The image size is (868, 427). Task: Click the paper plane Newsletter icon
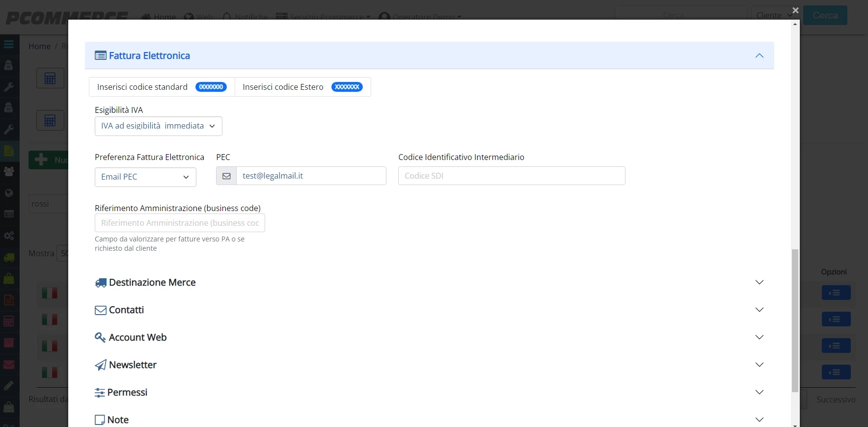point(101,365)
